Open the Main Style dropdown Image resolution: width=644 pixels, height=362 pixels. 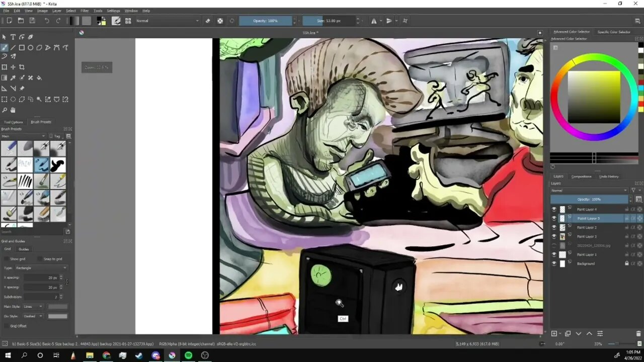pos(33,306)
